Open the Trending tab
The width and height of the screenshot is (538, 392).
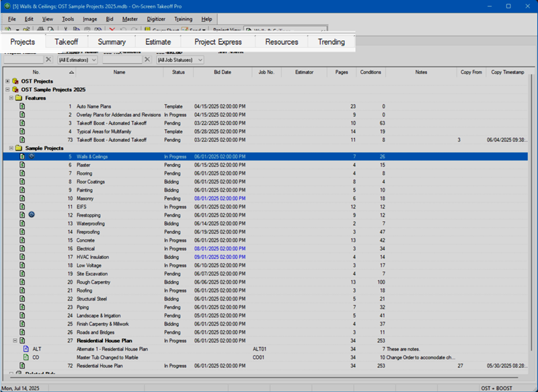click(332, 42)
